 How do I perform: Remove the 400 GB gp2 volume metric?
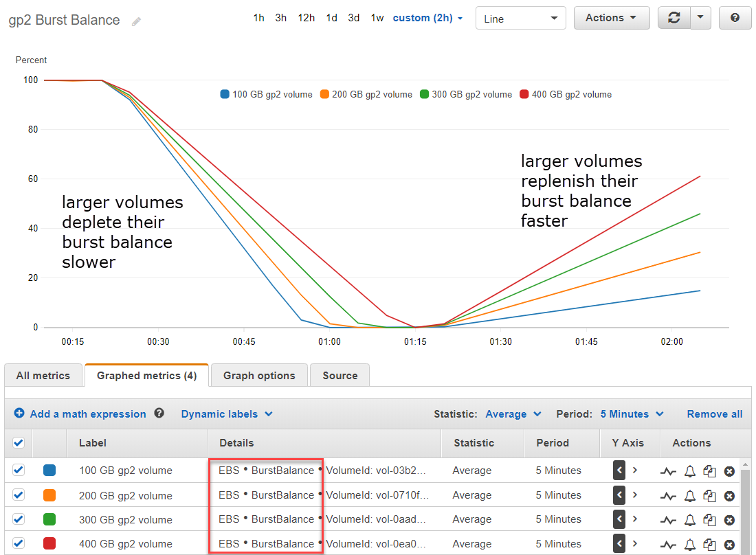[x=729, y=545]
